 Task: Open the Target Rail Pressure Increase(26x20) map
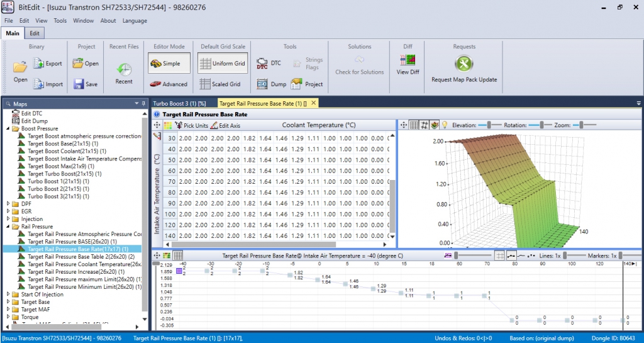click(x=76, y=271)
